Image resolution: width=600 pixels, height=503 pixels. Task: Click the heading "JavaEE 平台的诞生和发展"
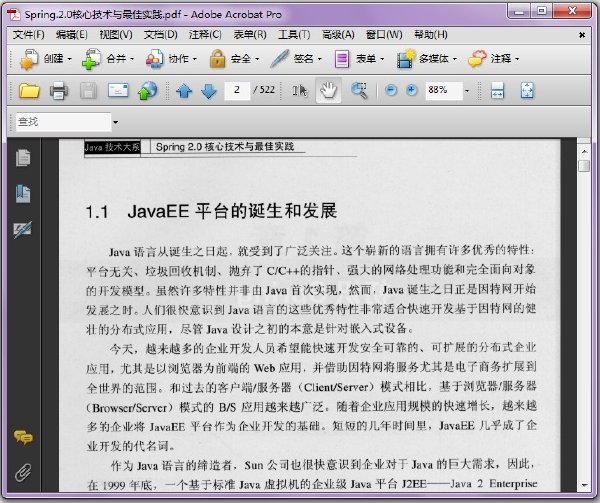[x=232, y=211]
